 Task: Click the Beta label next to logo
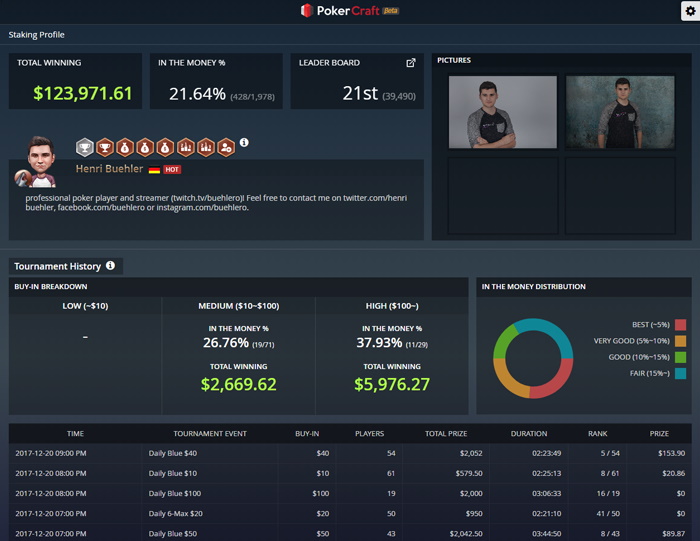click(391, 11)
